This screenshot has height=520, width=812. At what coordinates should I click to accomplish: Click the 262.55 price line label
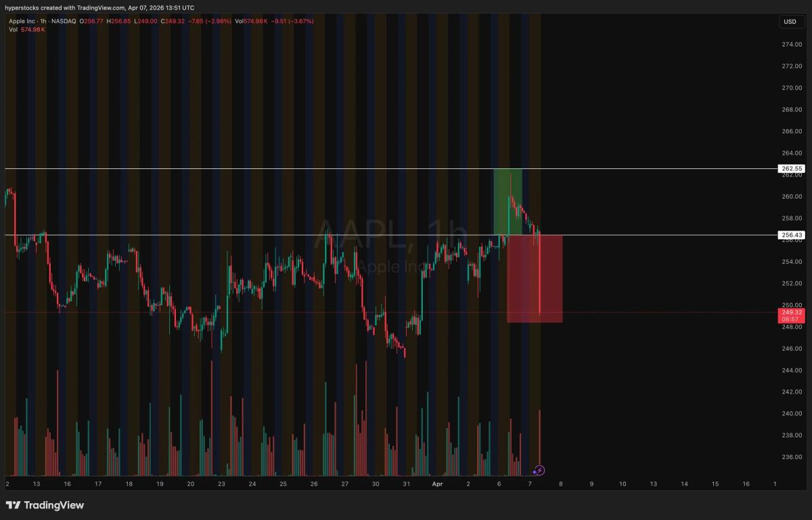[790, 168]
